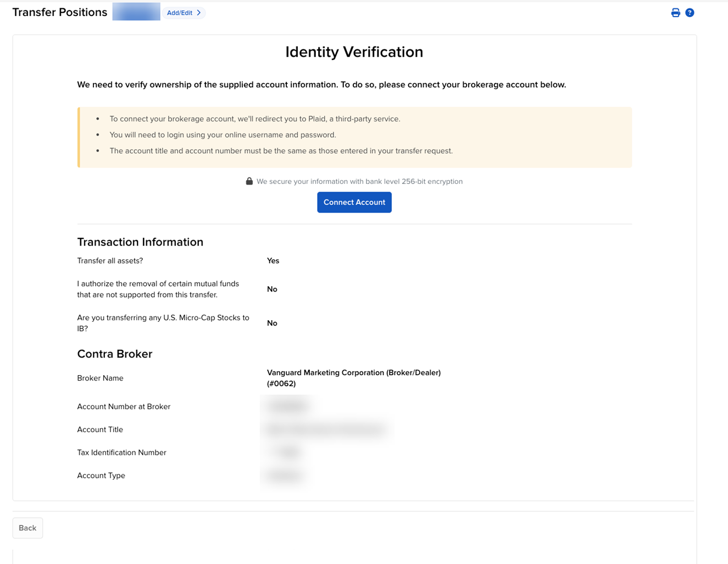728x564 pixels.
Task: Expand the Add/Edit section
Action: [x=182, y=12]
